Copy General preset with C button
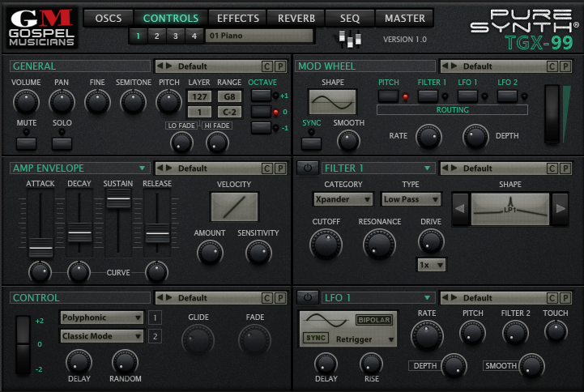The height and width of the screenshot is (392, 584). pos(267,66)
